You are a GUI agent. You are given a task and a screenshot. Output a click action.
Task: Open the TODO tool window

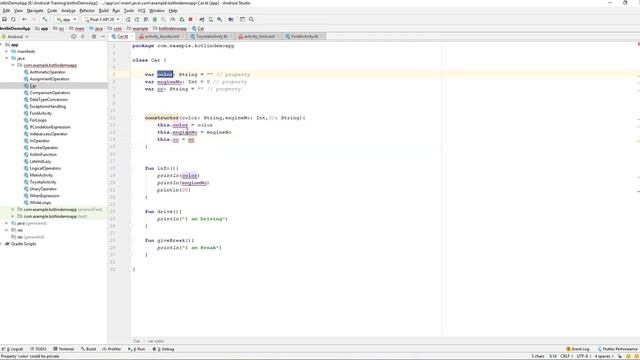(x=38, y=349)
